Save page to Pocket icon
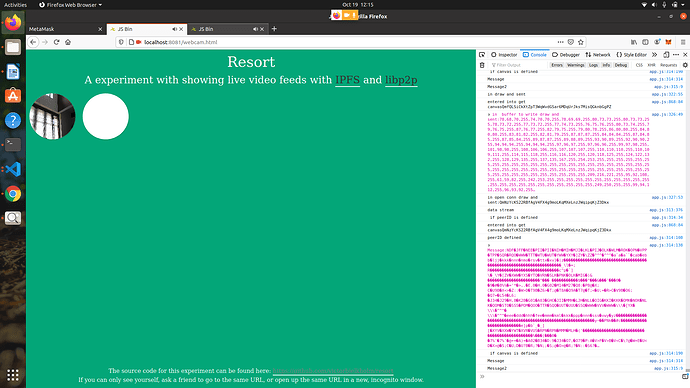Screen dimensions: 690x388 571,42
